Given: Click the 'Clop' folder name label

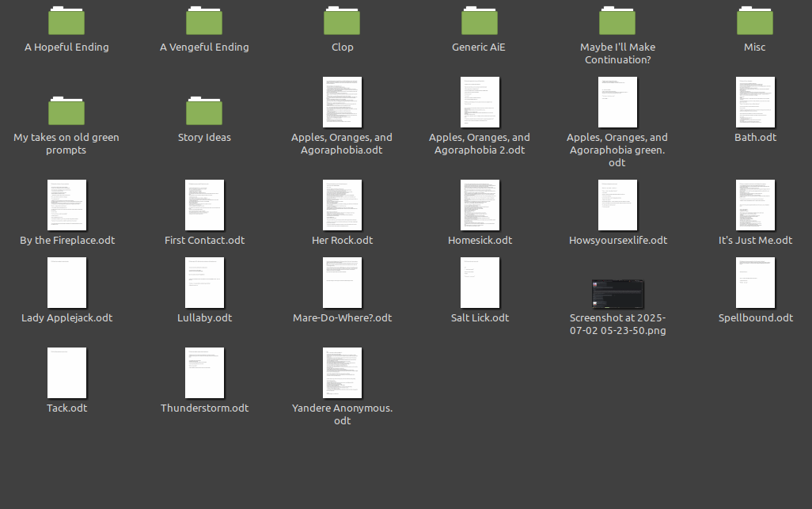Looking at the screenshot, I should [343, 47].
